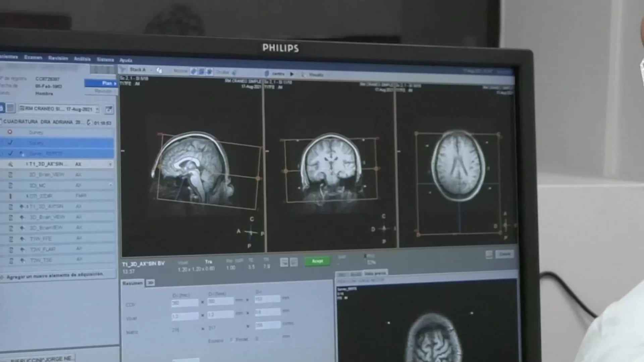Viewport: 644px width, 362px height.
Task: Click the third Mostrar toolbar icon
Action: tap(209, 72)
